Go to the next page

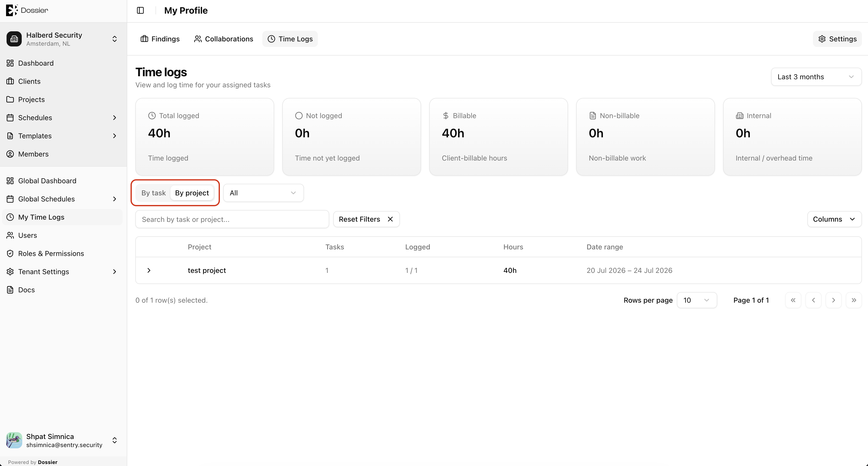tap(833, 300)
